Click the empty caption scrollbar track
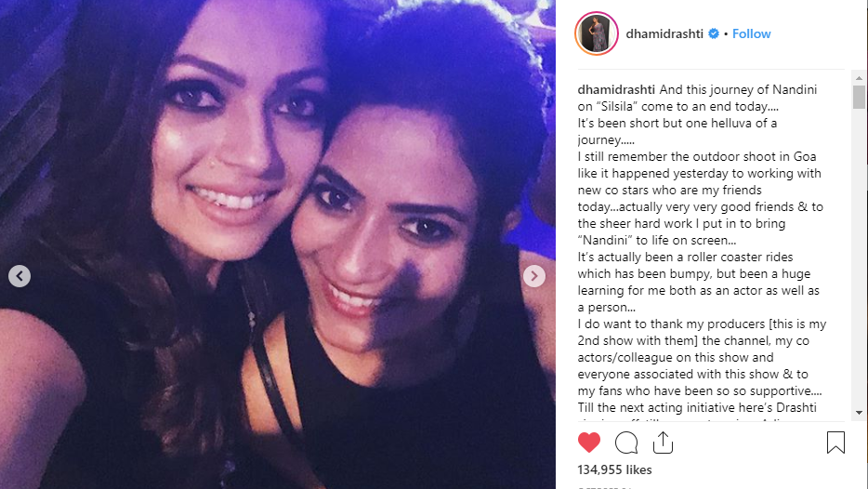 click(859, 258)
